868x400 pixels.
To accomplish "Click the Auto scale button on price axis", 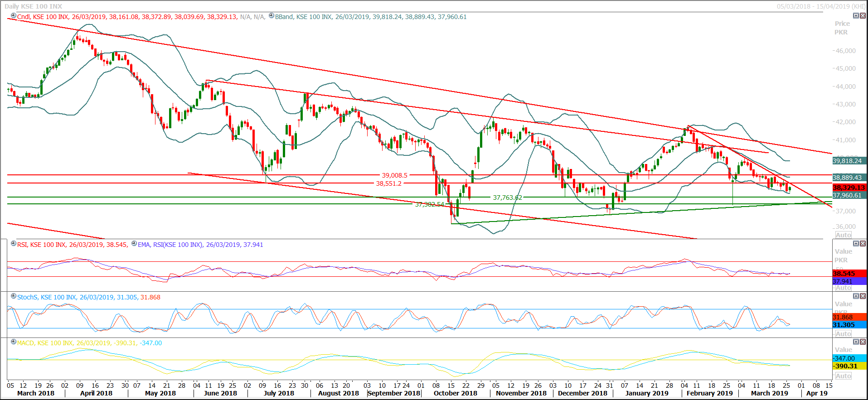I will pos(844,235).
